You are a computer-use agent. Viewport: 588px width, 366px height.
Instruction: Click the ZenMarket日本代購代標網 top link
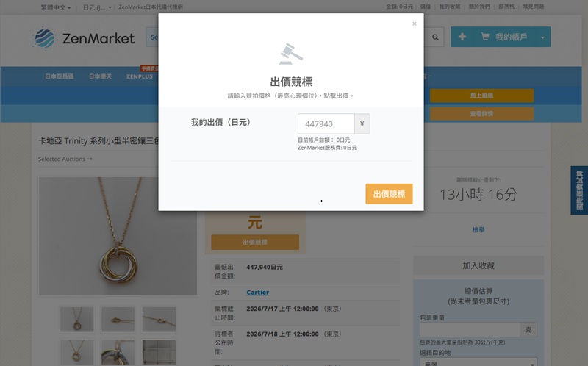tap(151, 7)
